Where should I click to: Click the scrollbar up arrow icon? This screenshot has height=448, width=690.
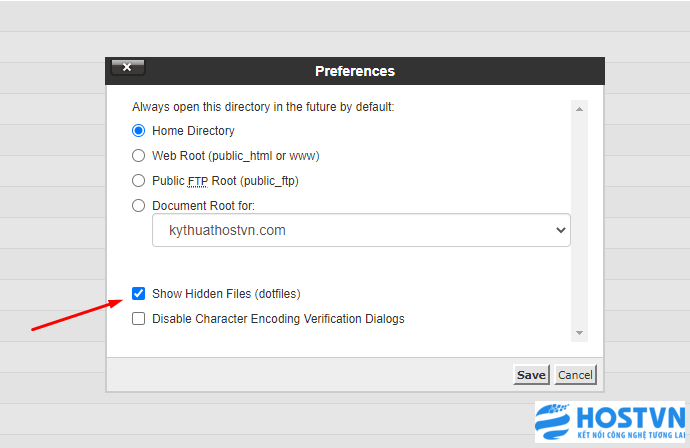pyautogui.click(x=579, y=109)
